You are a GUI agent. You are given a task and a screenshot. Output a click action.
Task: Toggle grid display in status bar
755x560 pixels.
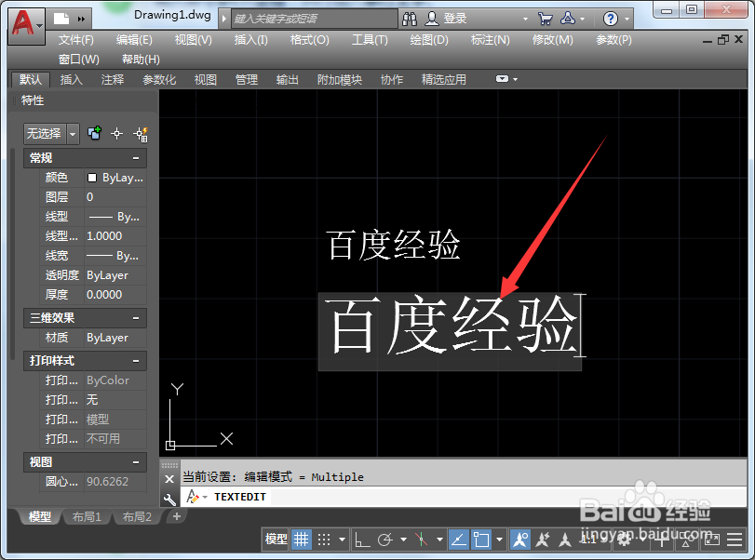pos(302,540)
